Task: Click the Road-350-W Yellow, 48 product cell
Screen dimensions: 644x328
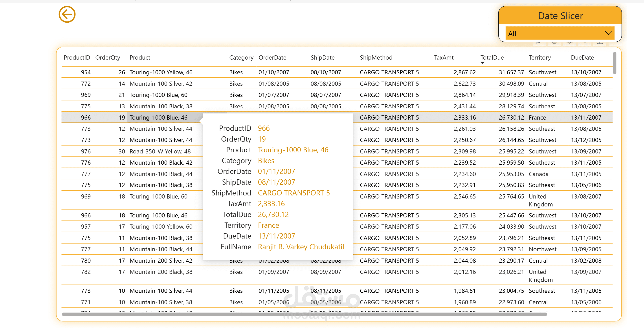Action: click(160, 152)
